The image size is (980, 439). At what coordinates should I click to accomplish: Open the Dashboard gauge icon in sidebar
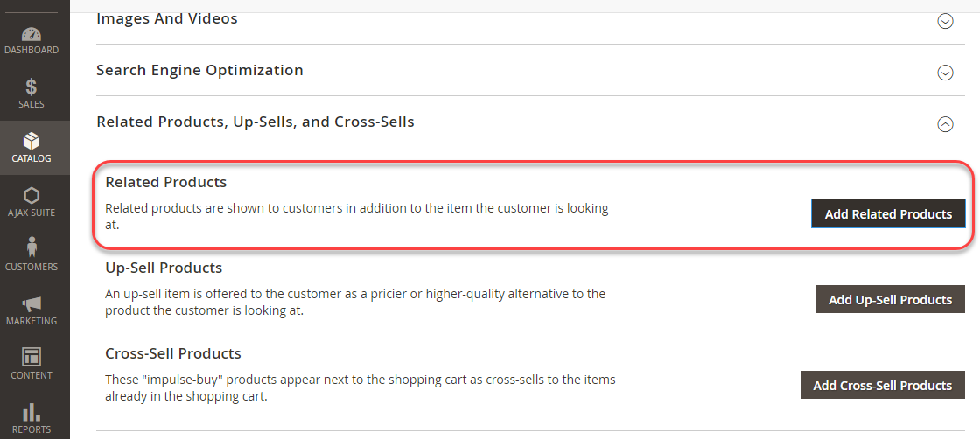click(31, 34)
